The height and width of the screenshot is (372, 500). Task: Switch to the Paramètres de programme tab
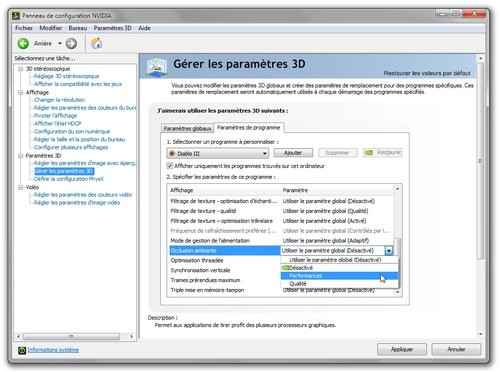tap(248, 127)
